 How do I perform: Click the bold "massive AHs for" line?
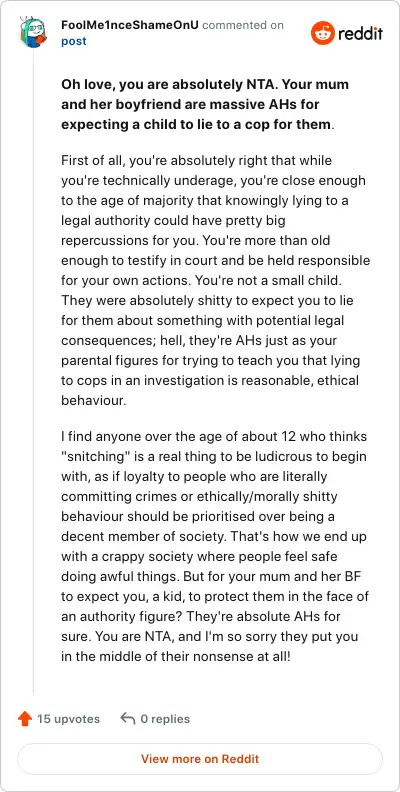pyautogui.click(x=190, y=105)
